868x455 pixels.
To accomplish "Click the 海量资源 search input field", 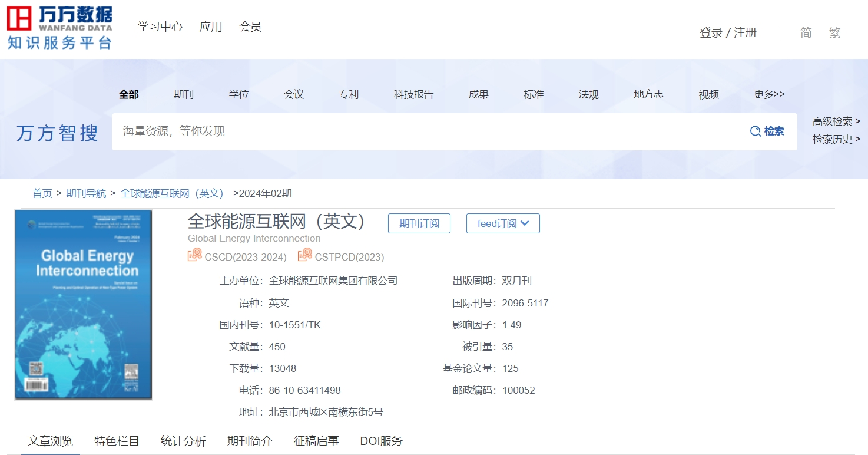I will (x=430, y=131).
